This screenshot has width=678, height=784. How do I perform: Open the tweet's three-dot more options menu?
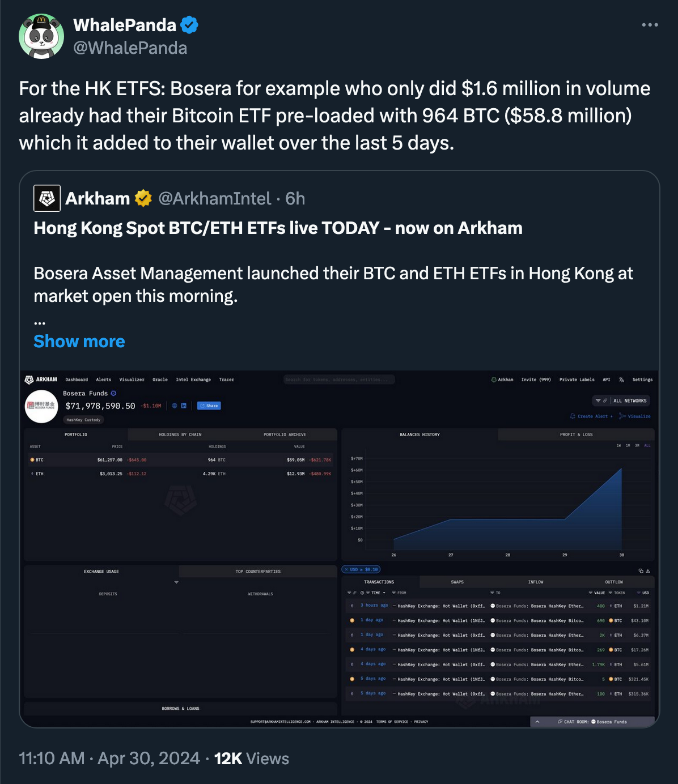click(650, 25)
